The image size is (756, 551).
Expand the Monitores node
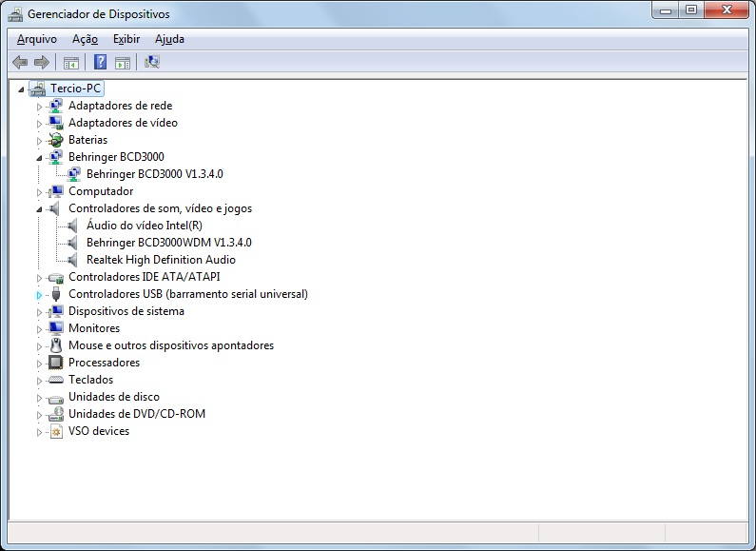pyautogui.click(x=39, y=329)
